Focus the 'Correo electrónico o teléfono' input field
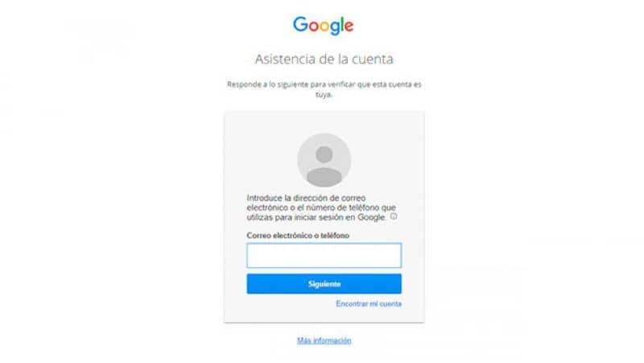This screenshot has height=363, width=644. pos(324,255)
